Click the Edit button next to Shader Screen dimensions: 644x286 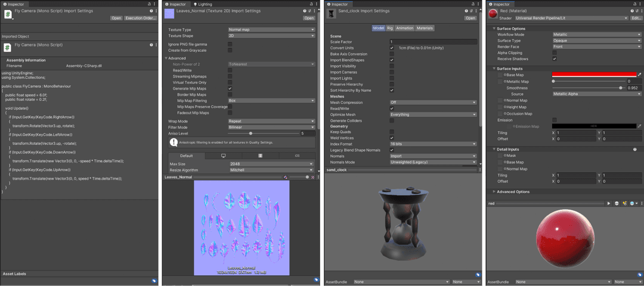(636, 18)
